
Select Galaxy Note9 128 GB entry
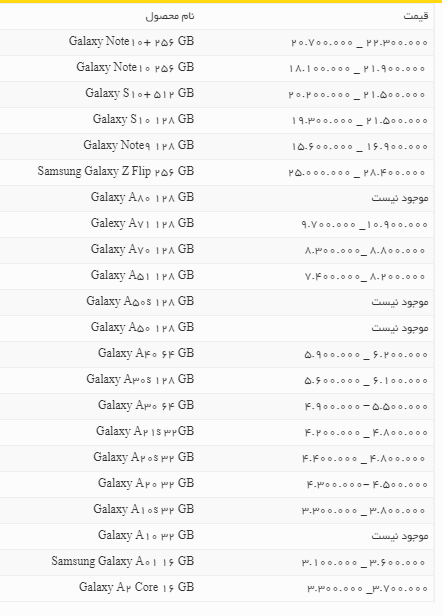pyautogui.click(x=139, y=145)
